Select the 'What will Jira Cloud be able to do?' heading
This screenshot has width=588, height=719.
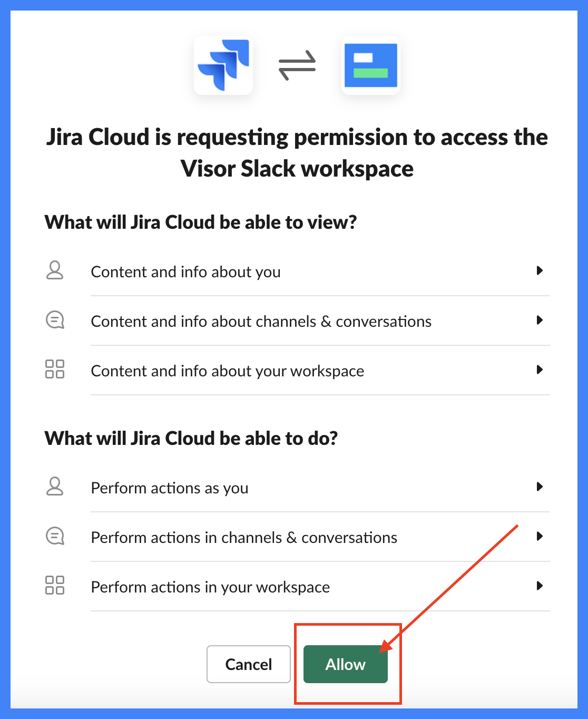[192, 438]
